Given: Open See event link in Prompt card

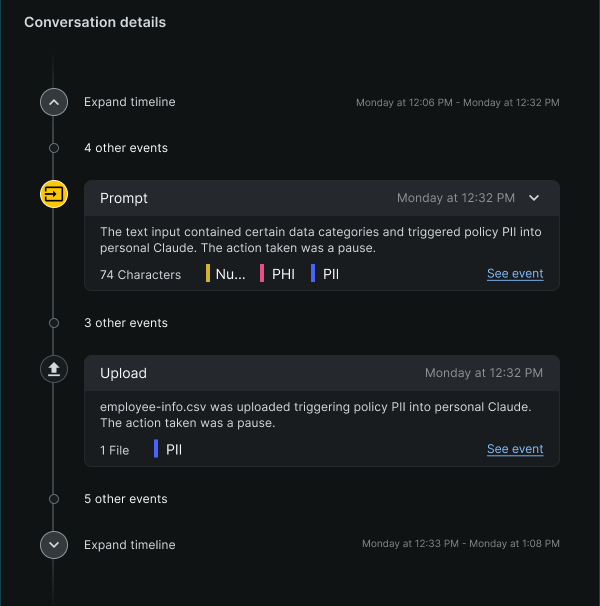Looking at the screenshot, I should [x=515, y=274].
